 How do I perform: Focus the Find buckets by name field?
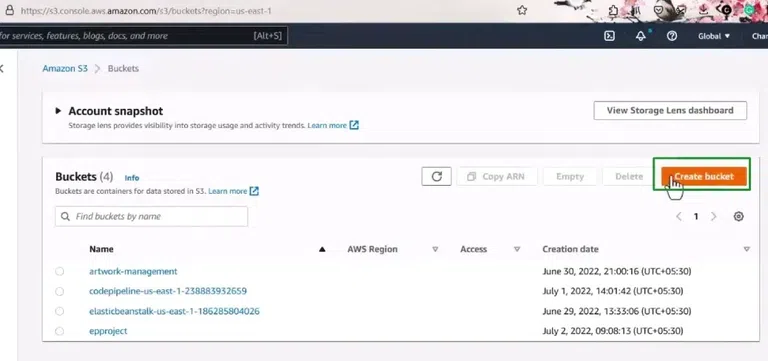pyautogui.click(x=151, y=217)
